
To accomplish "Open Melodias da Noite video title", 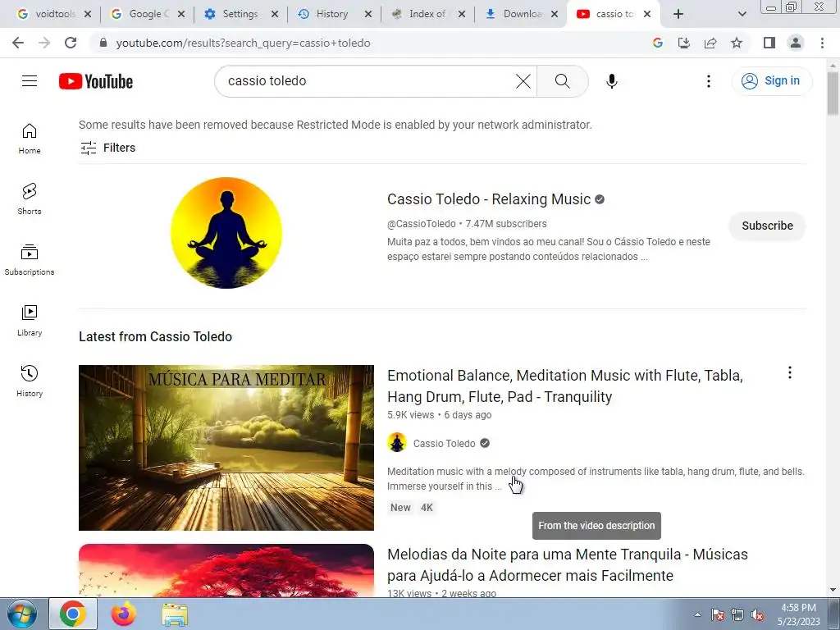I will tap(568, 564).
